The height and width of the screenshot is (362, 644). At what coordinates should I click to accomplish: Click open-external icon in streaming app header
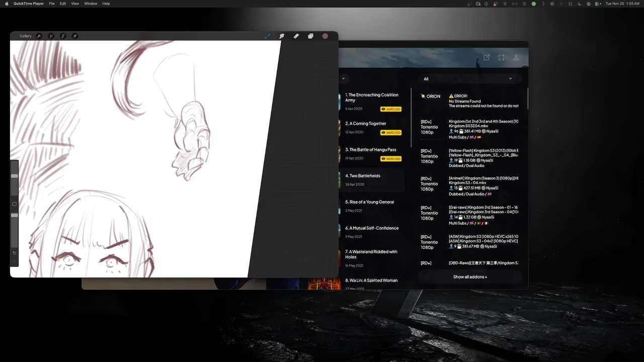point(487,58)
